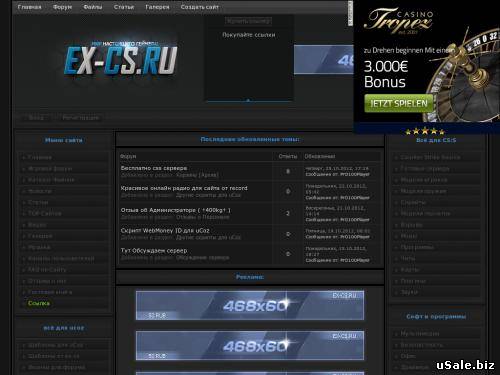Click the Вход login link
This screenshot has height=375, width=500.
36,118
